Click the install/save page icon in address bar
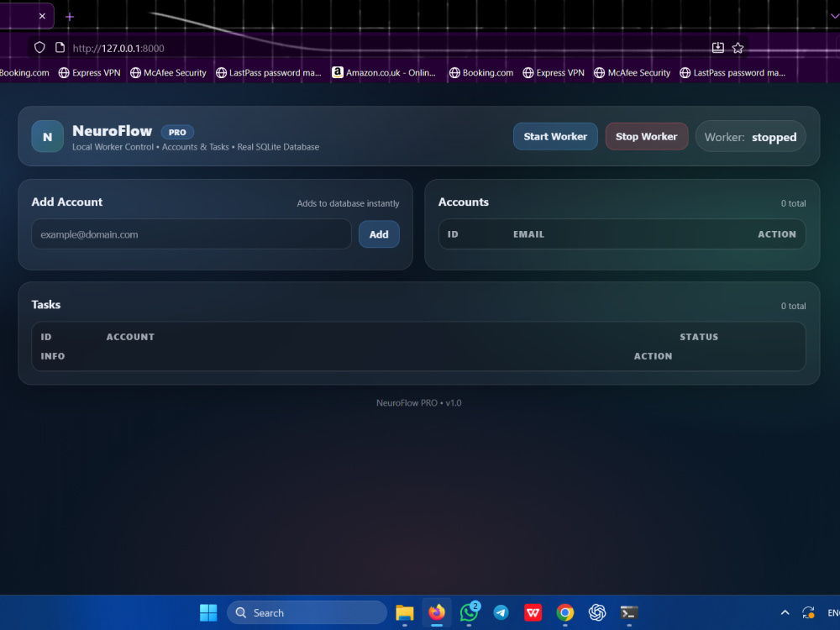Viewport: 840px width, 630px height. click(x=718, y=48)
